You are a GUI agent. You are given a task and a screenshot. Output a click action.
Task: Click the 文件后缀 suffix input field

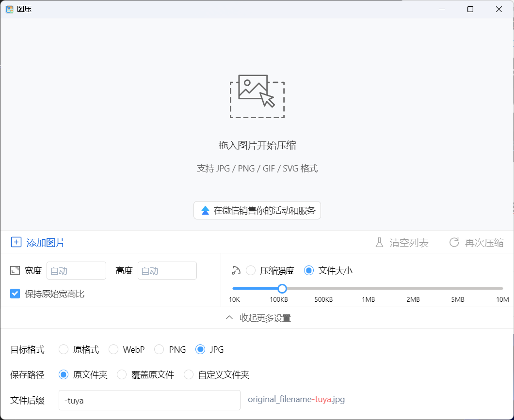point(149,400)
